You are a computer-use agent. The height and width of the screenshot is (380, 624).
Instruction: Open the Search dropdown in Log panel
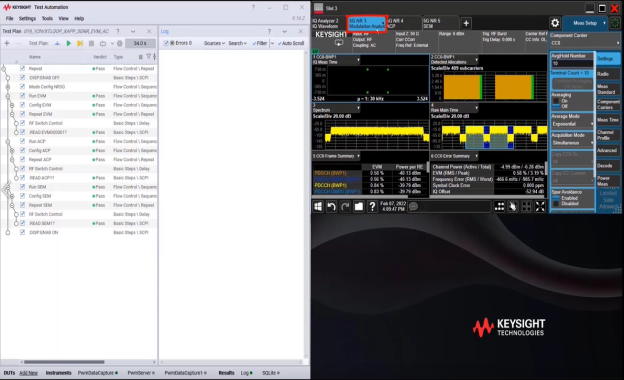pos(238,43)
